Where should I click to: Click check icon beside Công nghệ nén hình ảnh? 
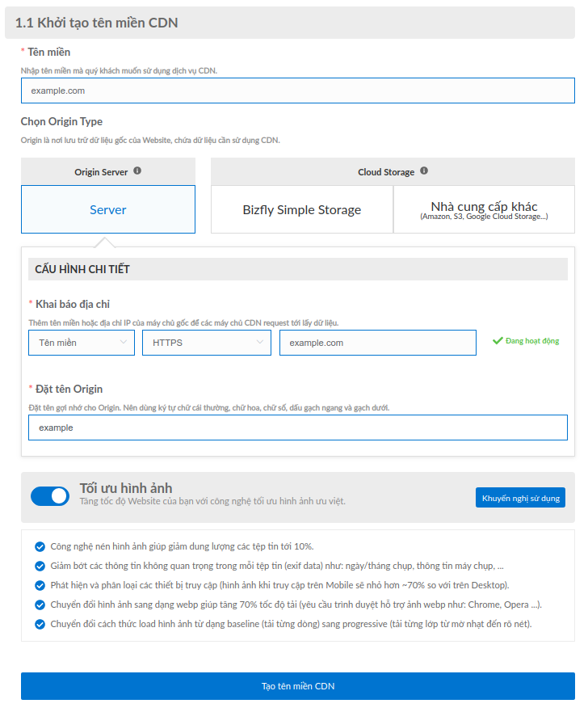click(40, 546)
